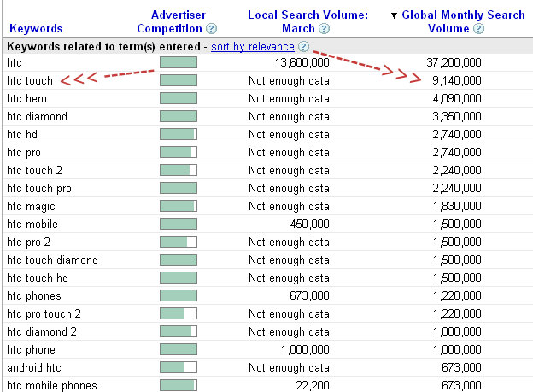Click global volume 4,090,000
This screenshot has width=533, height=392.
456,98
